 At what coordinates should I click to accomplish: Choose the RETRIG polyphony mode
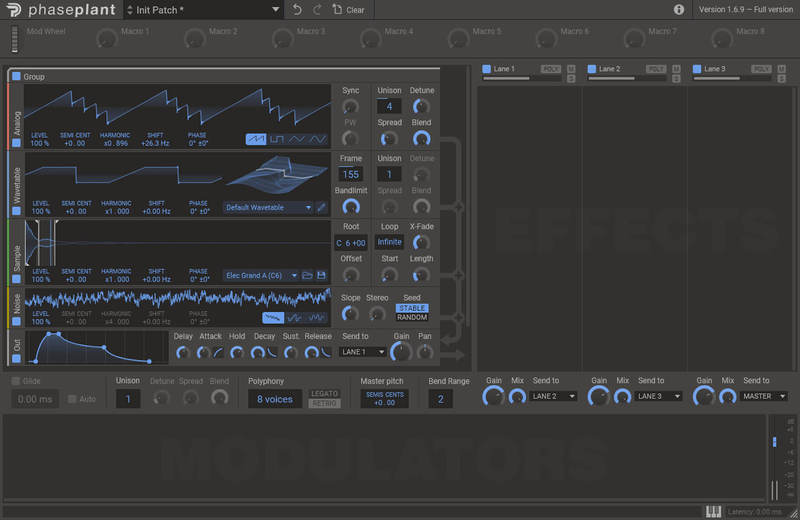tap(324, 403)
